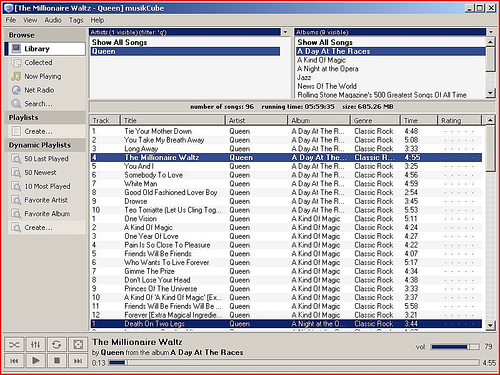Sort songs by Artist column

tap(257, 120)
